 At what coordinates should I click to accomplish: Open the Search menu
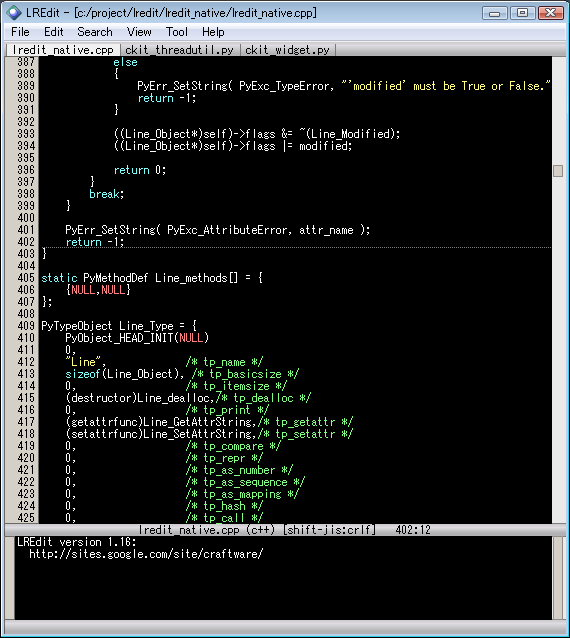pos(94,32)
